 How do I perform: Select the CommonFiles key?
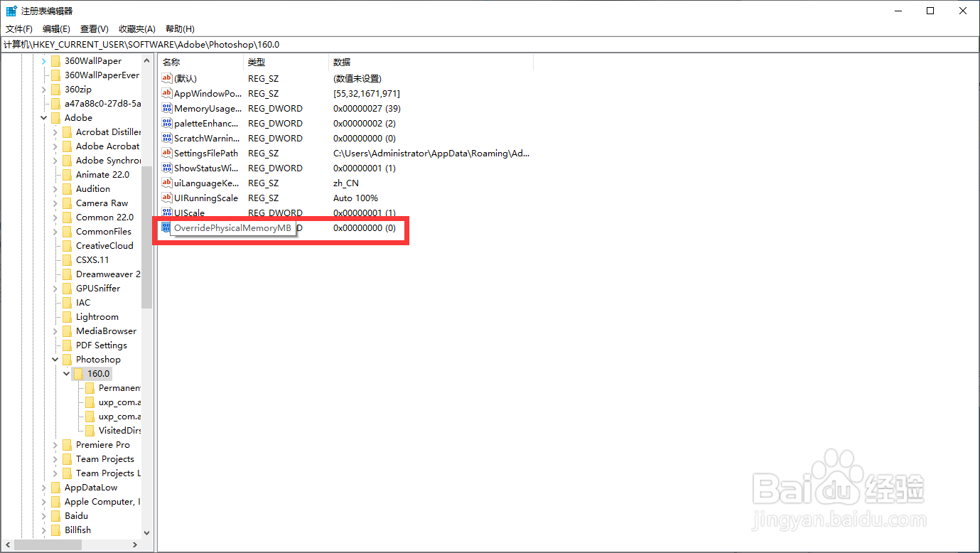[x=104, y=231]
